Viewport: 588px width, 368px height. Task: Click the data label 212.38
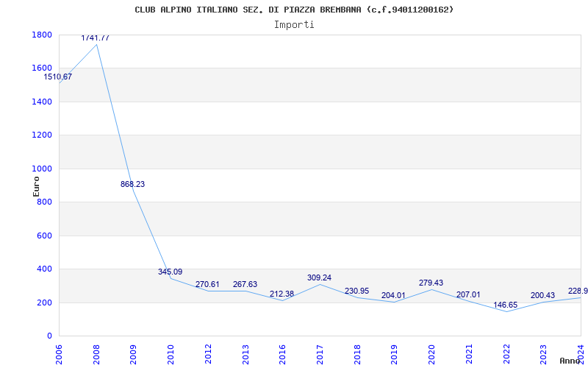tap(282, 294)
